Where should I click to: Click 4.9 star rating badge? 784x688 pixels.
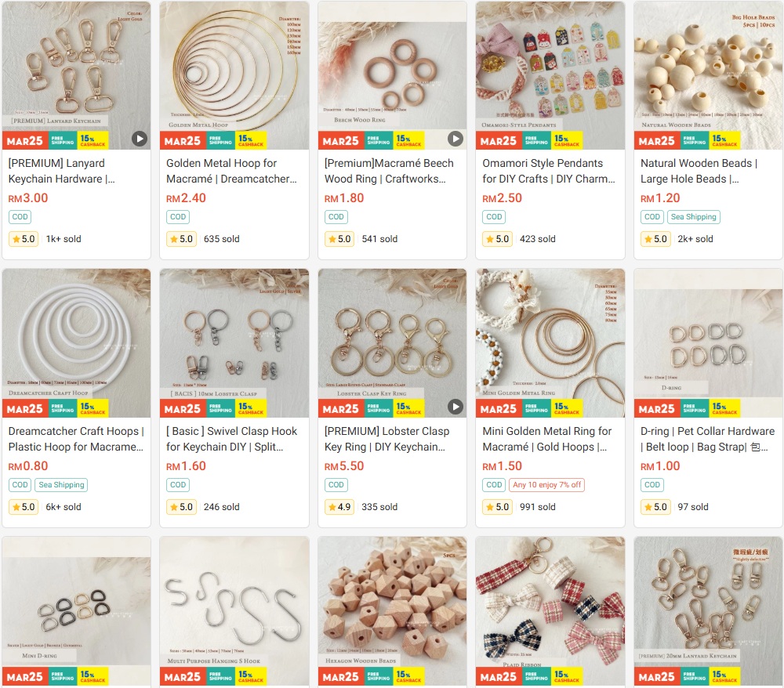(339, 507)
